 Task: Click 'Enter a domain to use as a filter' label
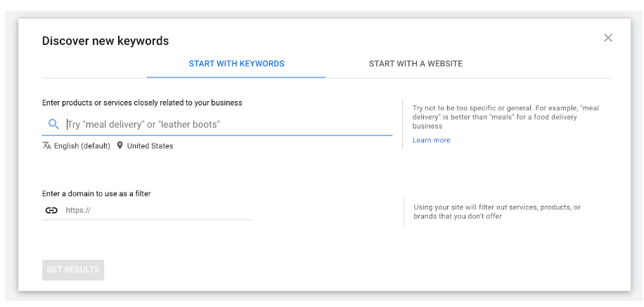tap(96, 194)
